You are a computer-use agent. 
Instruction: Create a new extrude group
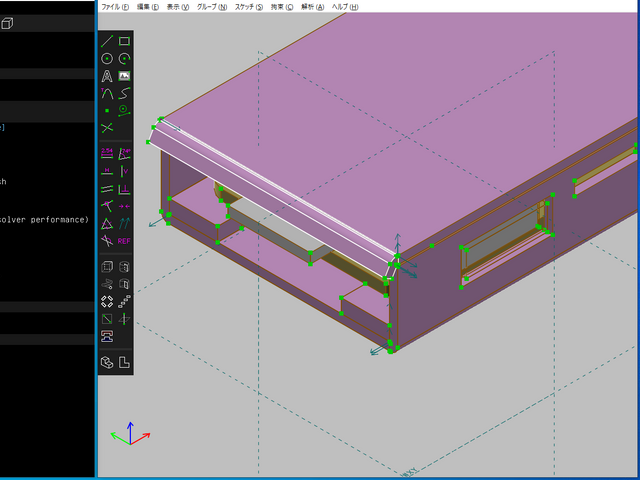[107, 267]
